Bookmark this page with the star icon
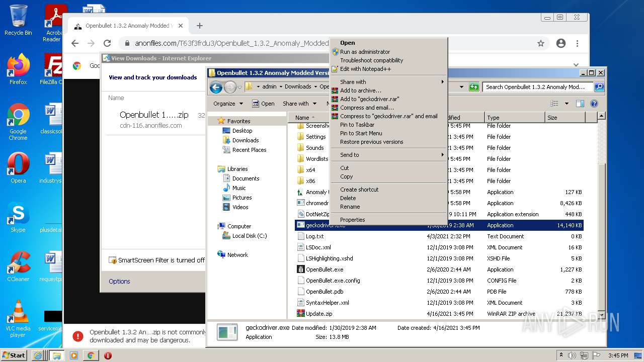 pos(541,43)
